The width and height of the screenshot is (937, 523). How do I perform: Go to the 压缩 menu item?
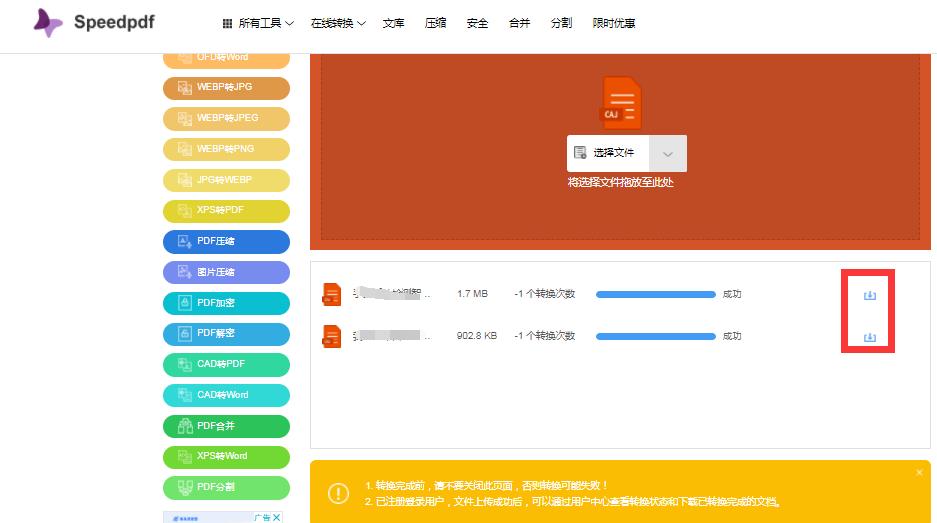tap(435, 23)
